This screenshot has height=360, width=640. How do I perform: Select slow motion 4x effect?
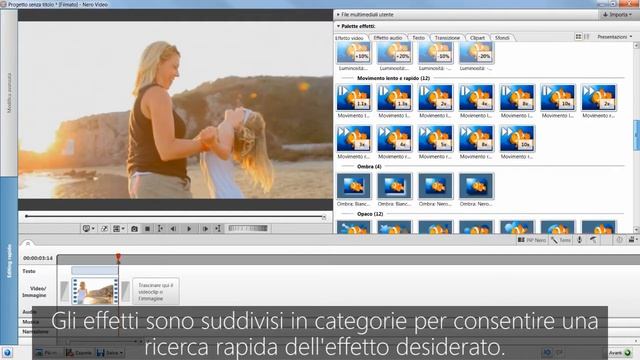(476, 98)
